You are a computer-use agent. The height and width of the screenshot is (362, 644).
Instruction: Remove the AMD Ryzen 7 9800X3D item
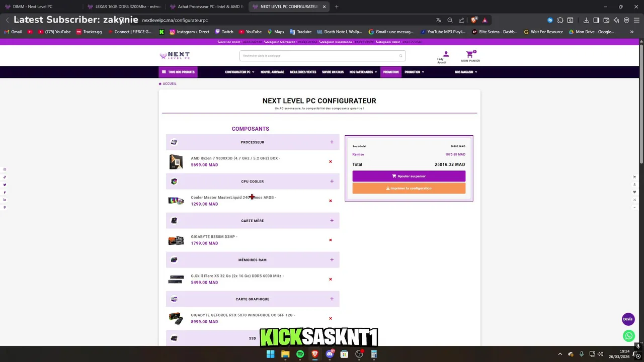tap(331, 162)
